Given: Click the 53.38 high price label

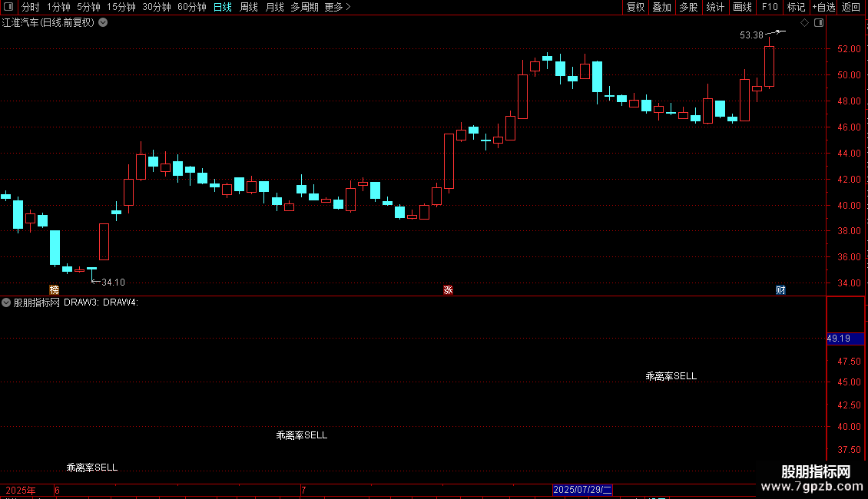Looking at the screenshot, I should pos(751,35).
